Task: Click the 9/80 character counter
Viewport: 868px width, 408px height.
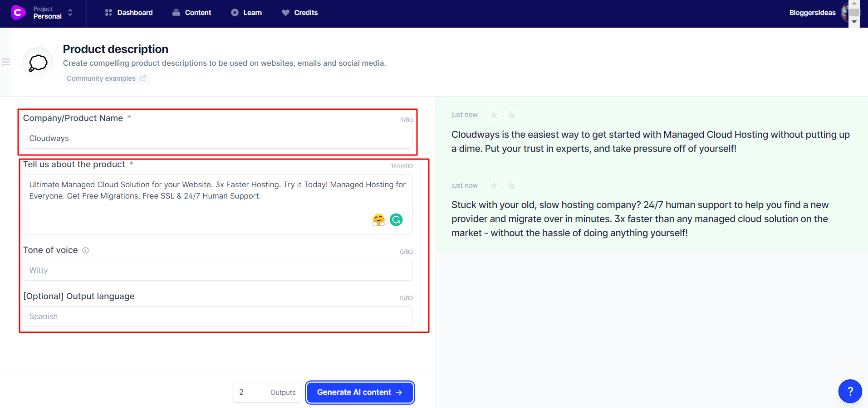Action: pos(406,120)
